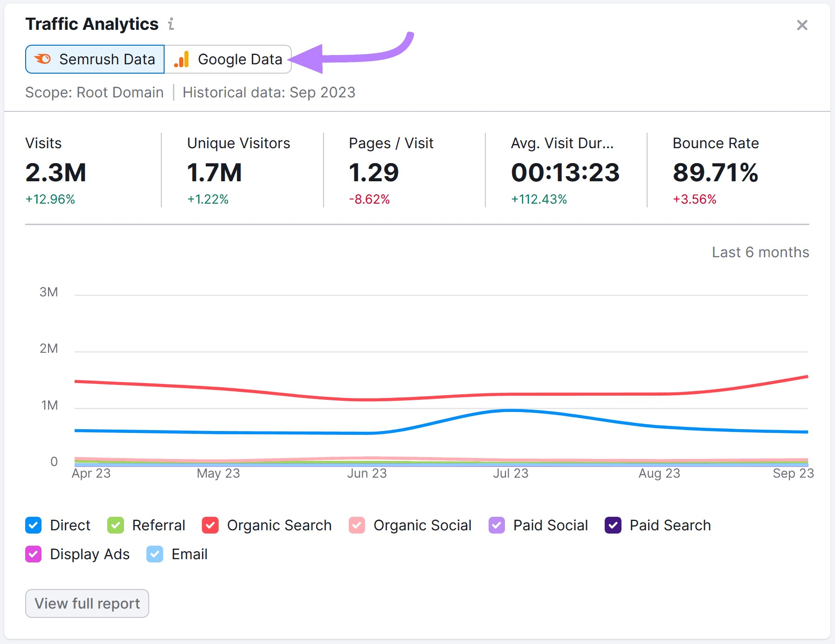Disable the Paid Social channel
Image resolution: width=835 pixels, height=644 pixels.
[x=496, y=525]
